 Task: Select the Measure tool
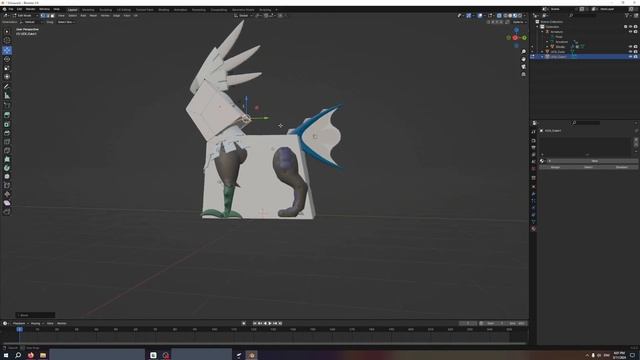(7, 96)
